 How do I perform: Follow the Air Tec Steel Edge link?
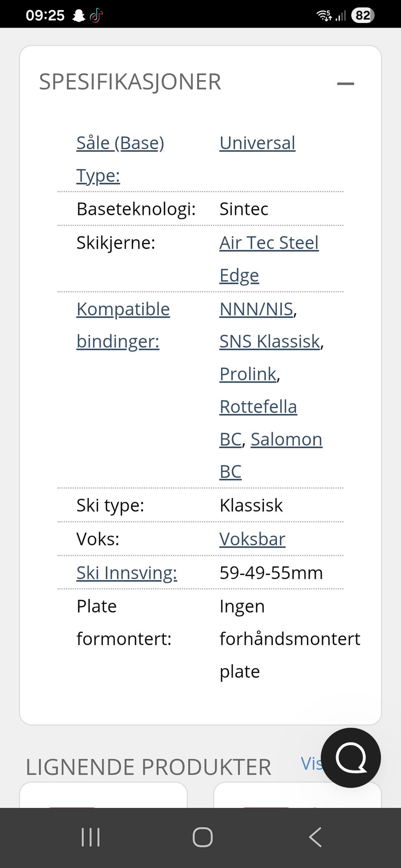point(269,259)
